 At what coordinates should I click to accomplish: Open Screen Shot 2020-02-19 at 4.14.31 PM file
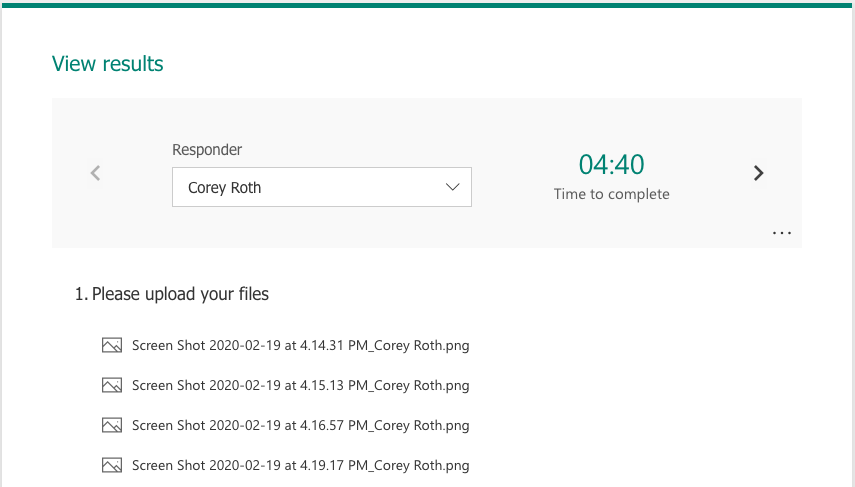coord(300,346)
